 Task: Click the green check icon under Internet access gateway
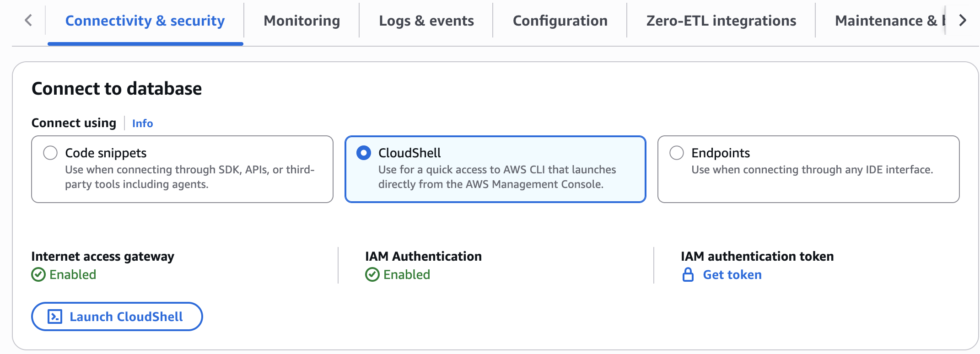click(x=38, y=274)
